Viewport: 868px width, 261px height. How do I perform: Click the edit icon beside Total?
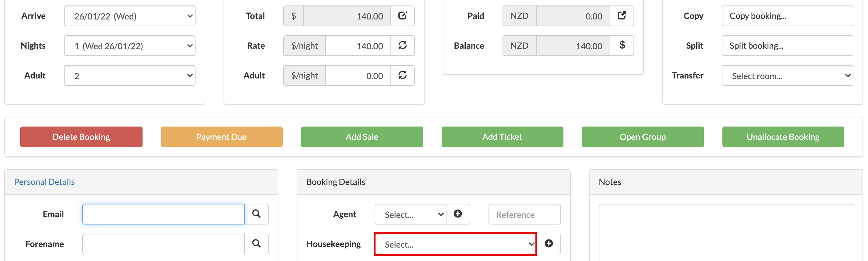[402, 16]
